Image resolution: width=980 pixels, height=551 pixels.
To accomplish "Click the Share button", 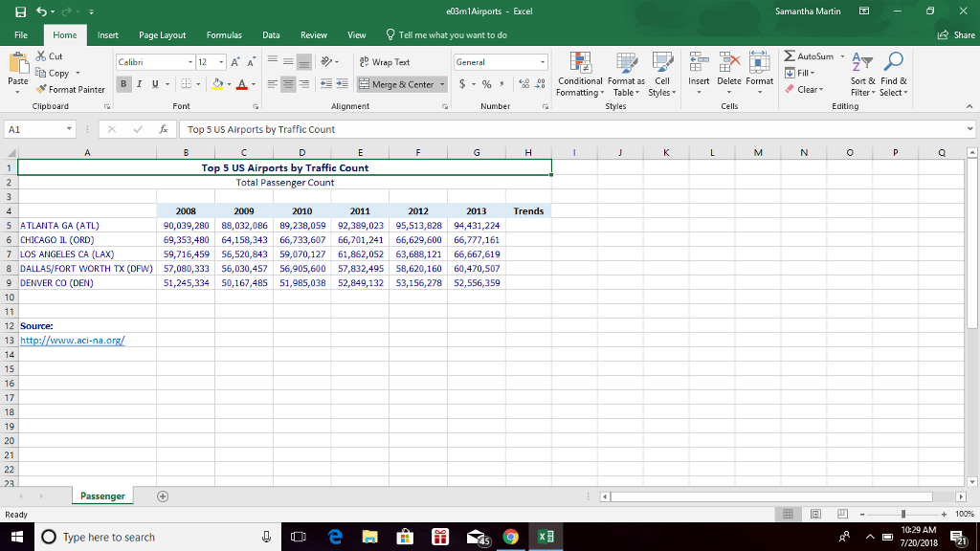I will (x=955, y=33).
